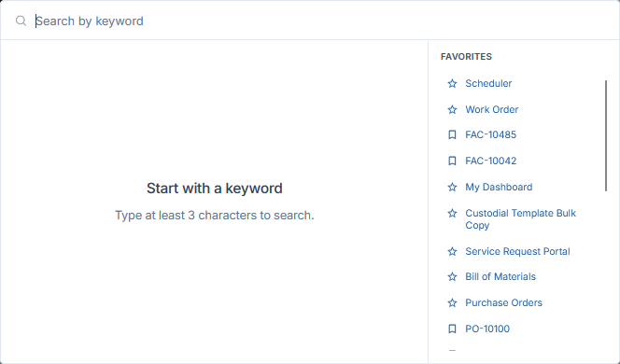Click the star icon beside Service Request Portal
The height and width of the screenshot is (364, 620).
point(452,251)
